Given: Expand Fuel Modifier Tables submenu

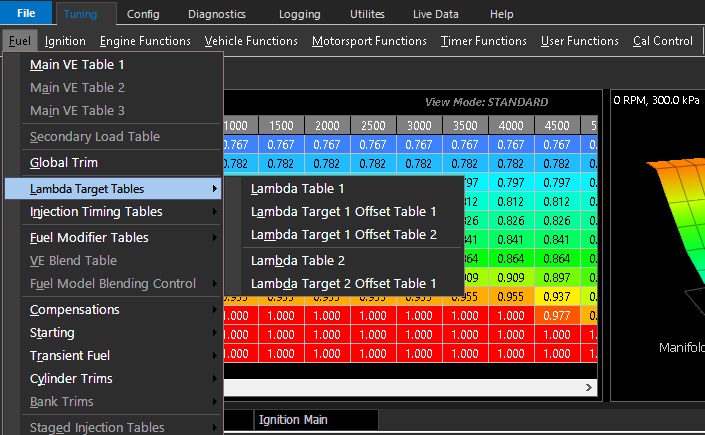Looking at the screenshot, I should coord(113,238).
